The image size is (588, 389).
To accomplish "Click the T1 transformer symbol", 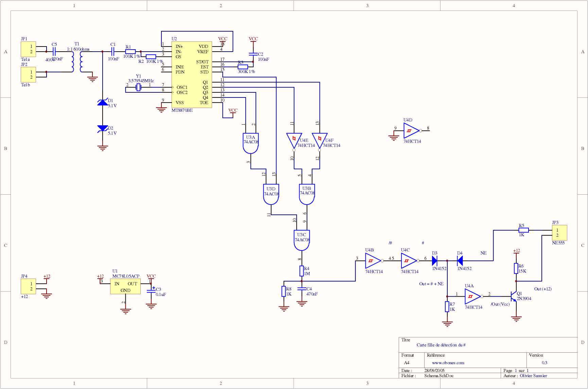I will pos(77,61).
